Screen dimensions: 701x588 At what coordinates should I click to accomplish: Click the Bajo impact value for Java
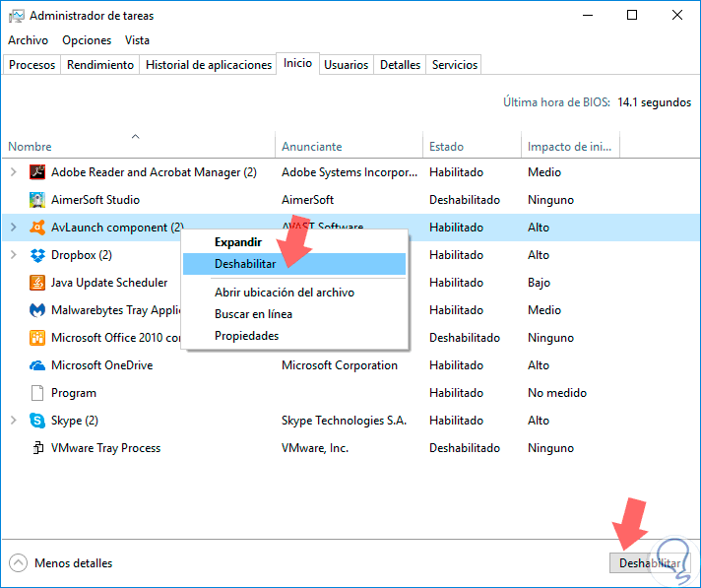pos(539,283)
